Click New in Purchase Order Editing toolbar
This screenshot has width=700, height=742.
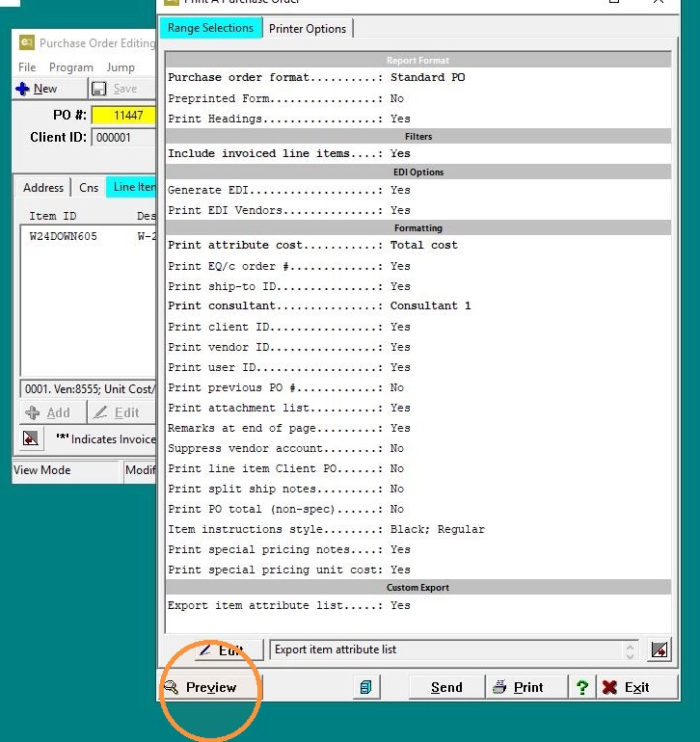coord(49,89)
